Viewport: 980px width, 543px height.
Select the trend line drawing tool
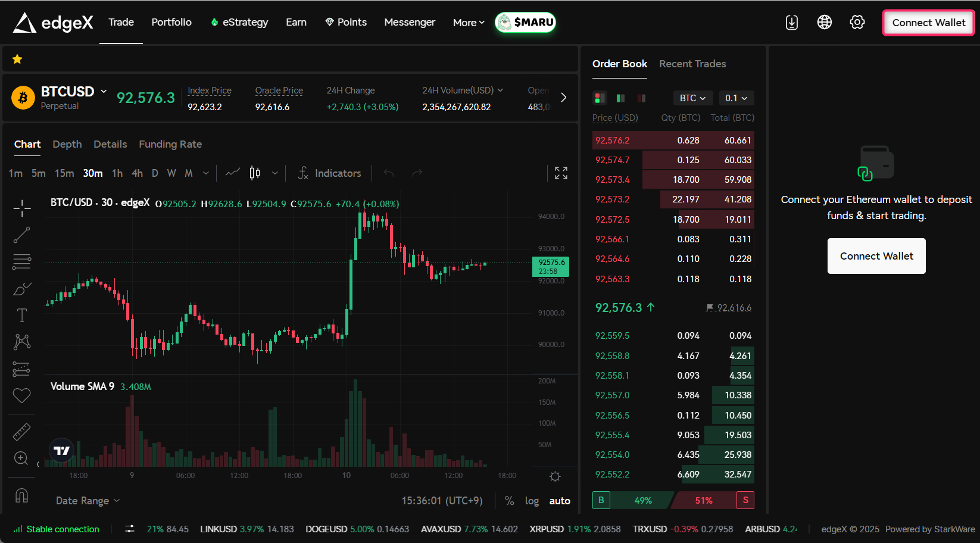(x=22, y=235)
